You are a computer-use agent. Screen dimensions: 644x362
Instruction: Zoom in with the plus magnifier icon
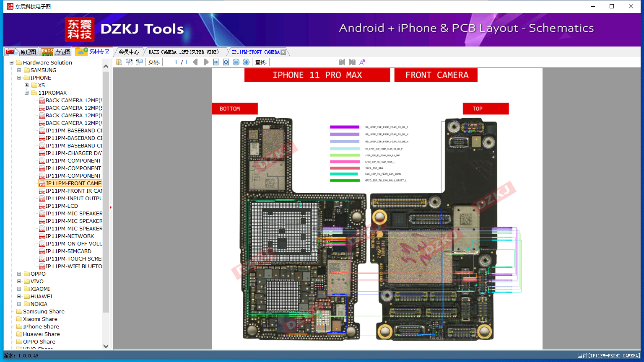pyautogui.click(x=246, y=62)
